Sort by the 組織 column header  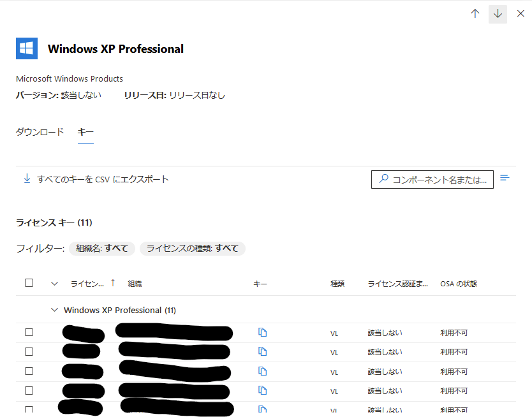[135, 284]
